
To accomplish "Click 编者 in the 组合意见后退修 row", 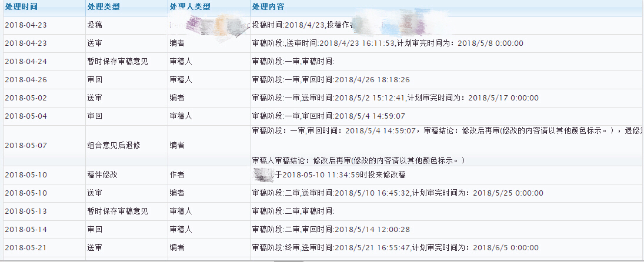I will [177, 145].
